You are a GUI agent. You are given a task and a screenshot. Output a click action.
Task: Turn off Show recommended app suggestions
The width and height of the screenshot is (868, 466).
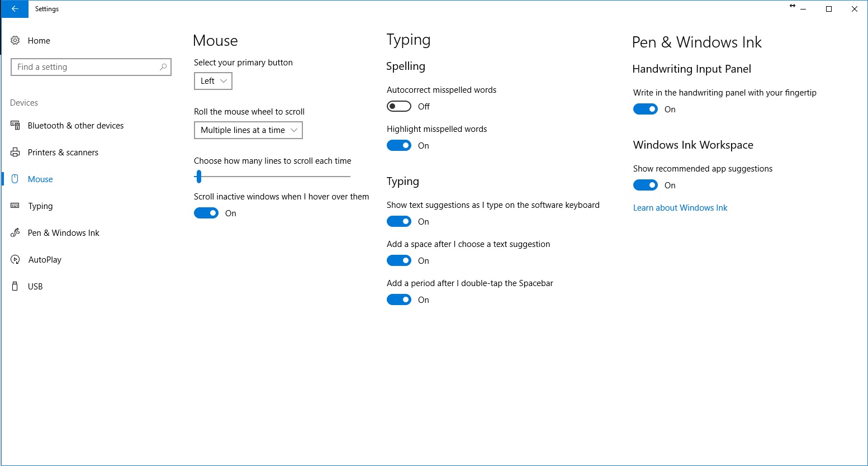(646, 185)
